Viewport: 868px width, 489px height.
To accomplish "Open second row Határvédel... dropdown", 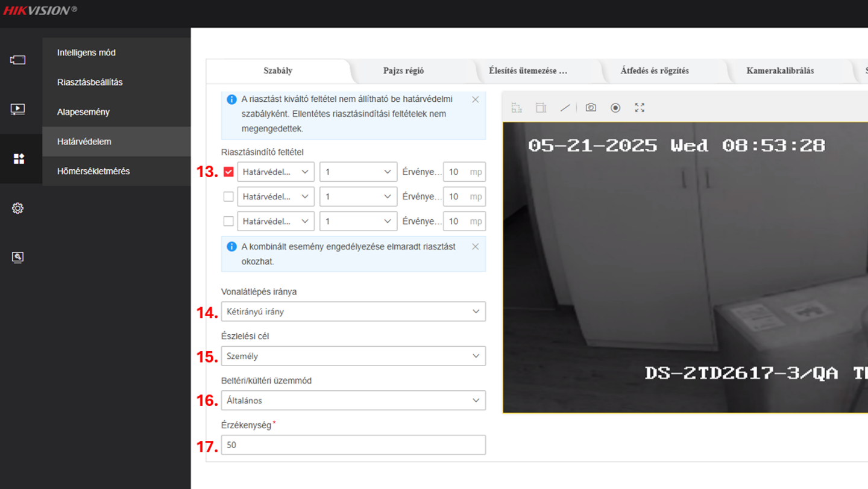I will pos(276,196).
